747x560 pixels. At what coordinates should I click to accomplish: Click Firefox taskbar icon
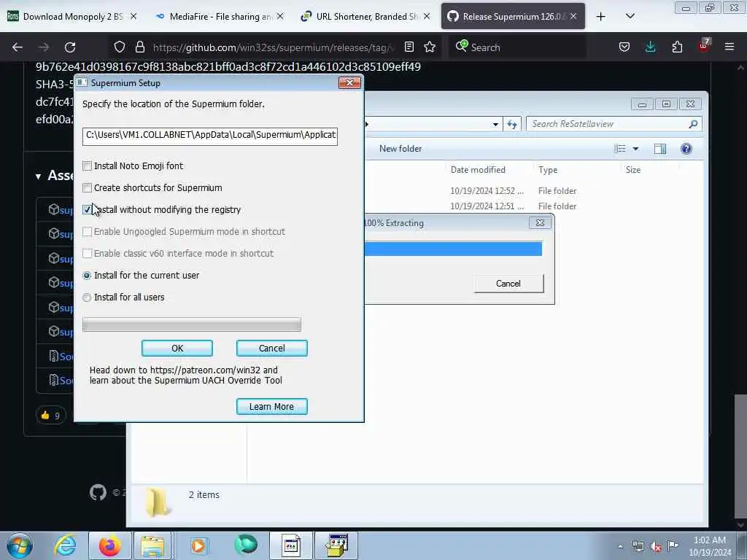click(x=110, y=545)
